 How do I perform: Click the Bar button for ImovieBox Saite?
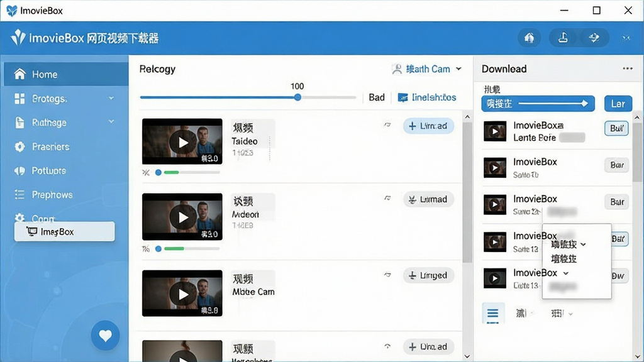click(x=616, y=165)
